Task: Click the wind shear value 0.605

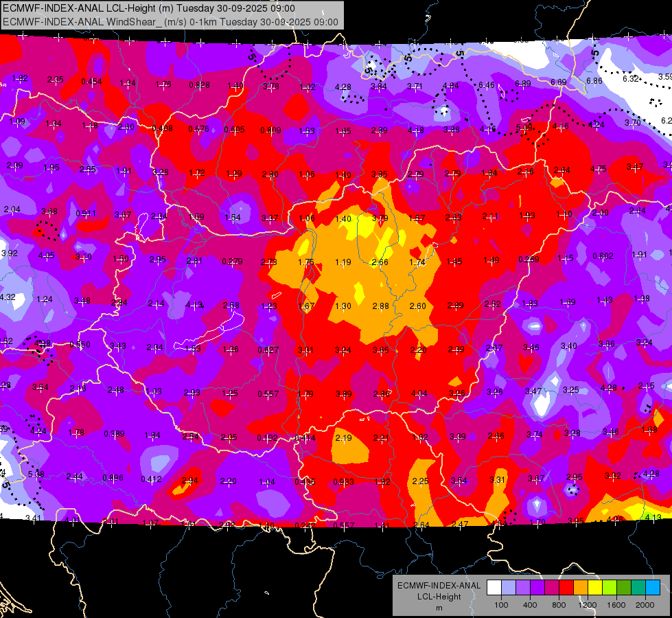Action: (x=235, y=130)
